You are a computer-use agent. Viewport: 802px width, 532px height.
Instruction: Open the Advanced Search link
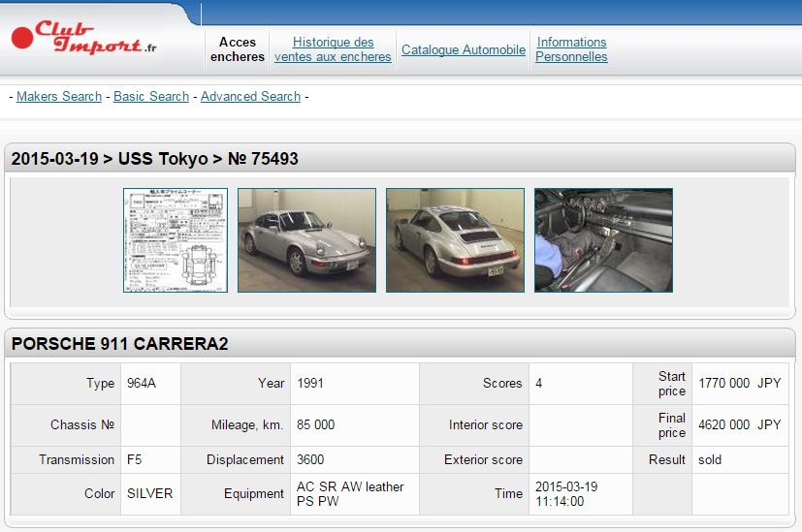[x=250, y=96]
